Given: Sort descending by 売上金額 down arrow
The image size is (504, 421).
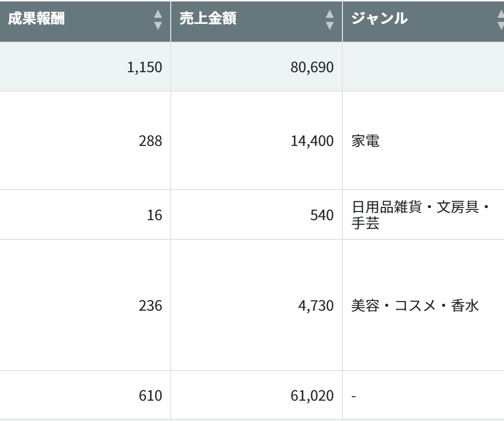Looking at the screenshot, I should point(330,25).
